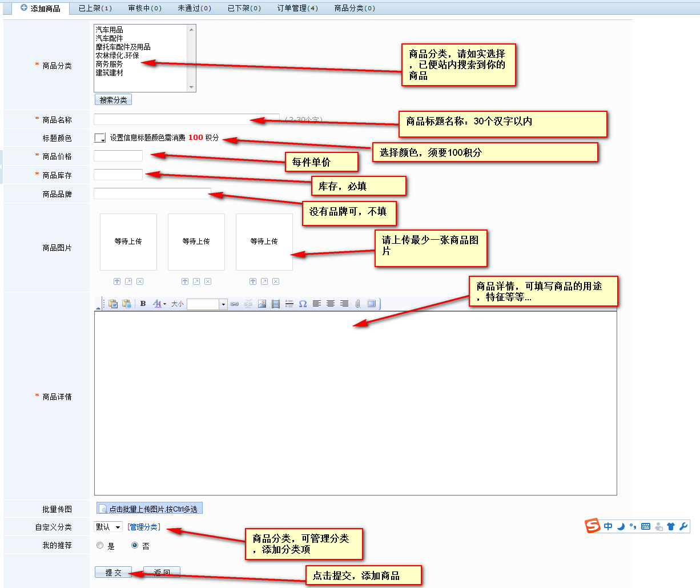The image size is (700, 588).
Task: Select 是 for 我的推荐
Action: 100,546
